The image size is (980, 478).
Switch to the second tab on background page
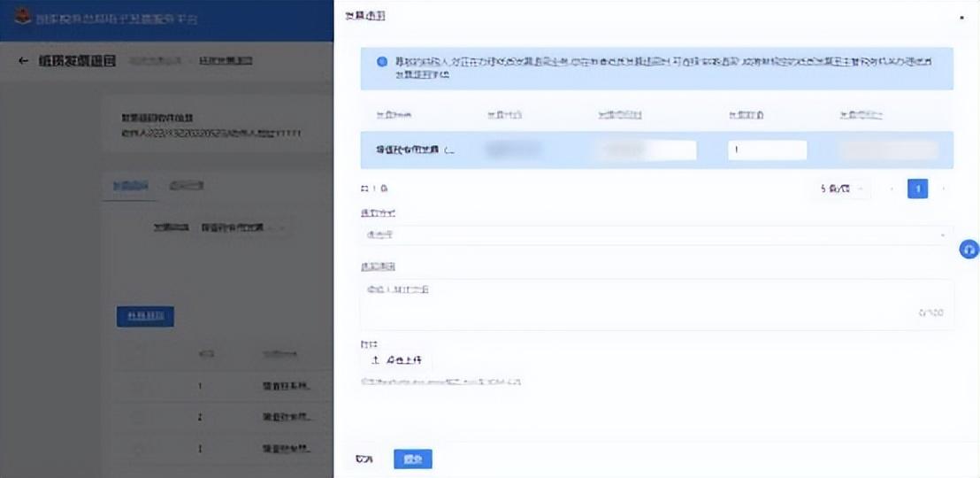[x=187, y=187]
